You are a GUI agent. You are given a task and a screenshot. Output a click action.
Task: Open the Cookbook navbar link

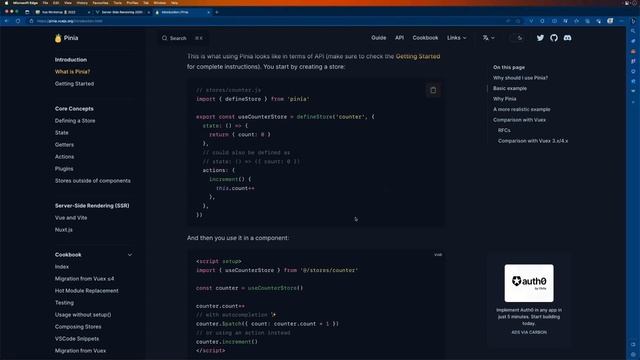click(x=425, y=38)
